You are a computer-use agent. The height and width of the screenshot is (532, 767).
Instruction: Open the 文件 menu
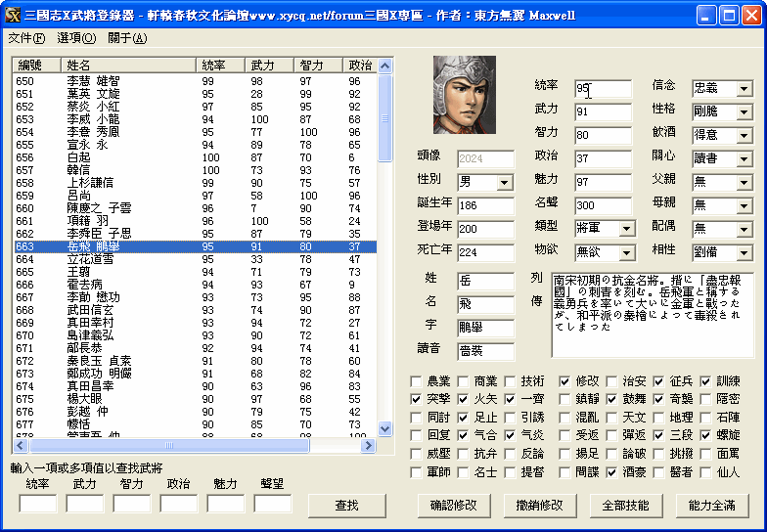click(26, 38)
